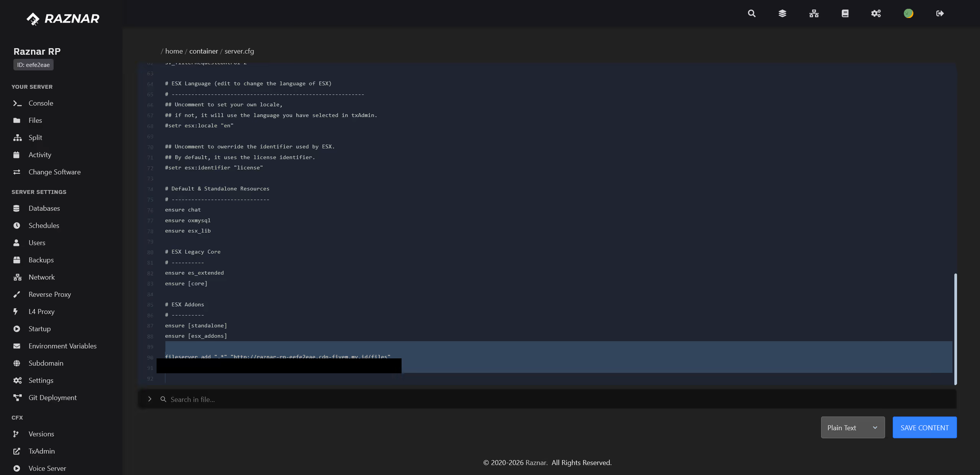This screenshot has width=980, height=475.
Task: Click the search icon in top bar
Action: coord(751,13)
